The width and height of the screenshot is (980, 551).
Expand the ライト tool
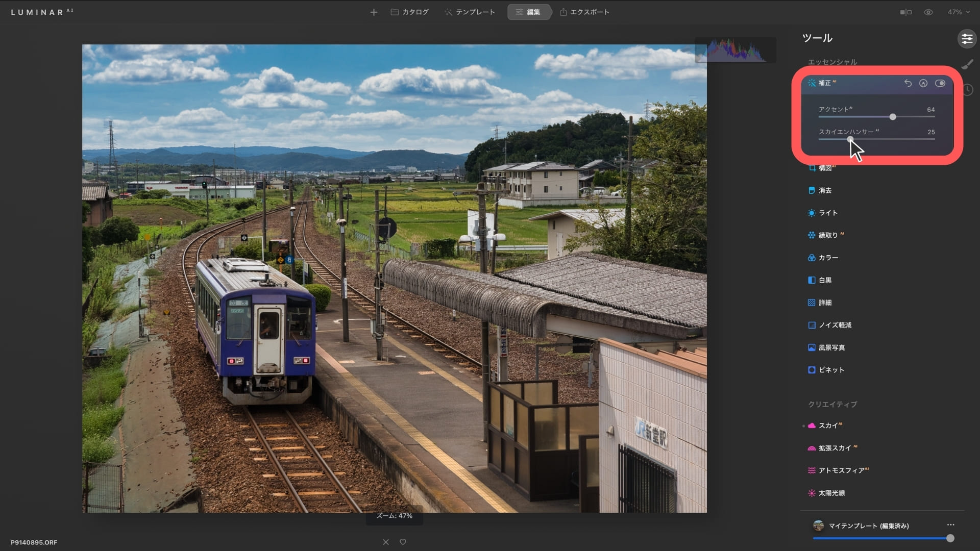[828, 213]
